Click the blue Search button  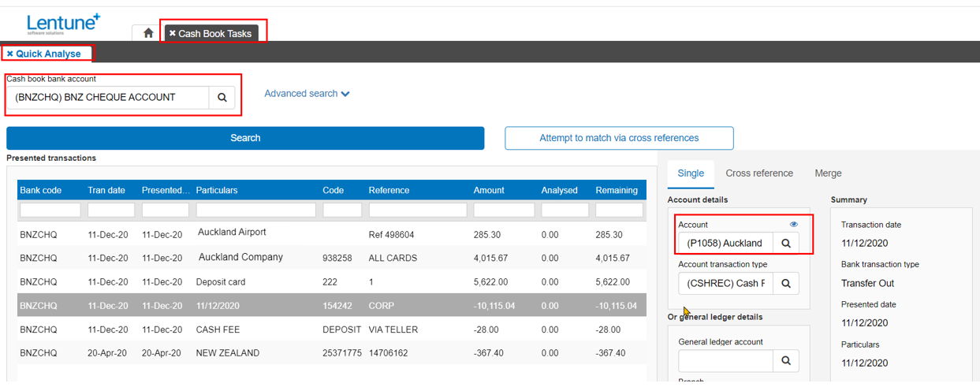pos(245,138)
